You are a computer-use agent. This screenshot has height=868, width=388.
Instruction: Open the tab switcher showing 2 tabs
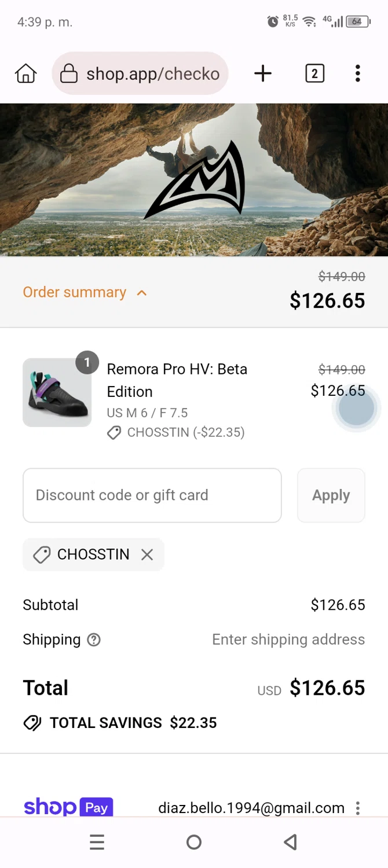314,73
